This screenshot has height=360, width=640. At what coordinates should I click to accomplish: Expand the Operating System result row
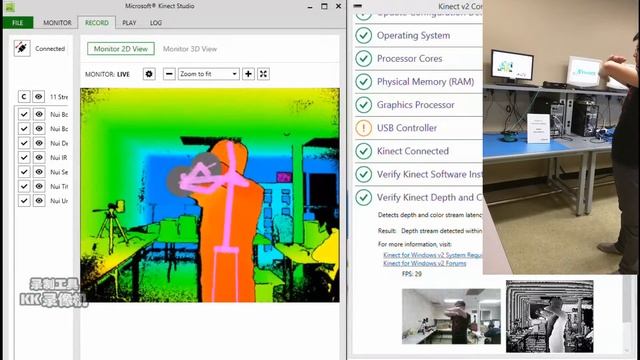point(418,36)
